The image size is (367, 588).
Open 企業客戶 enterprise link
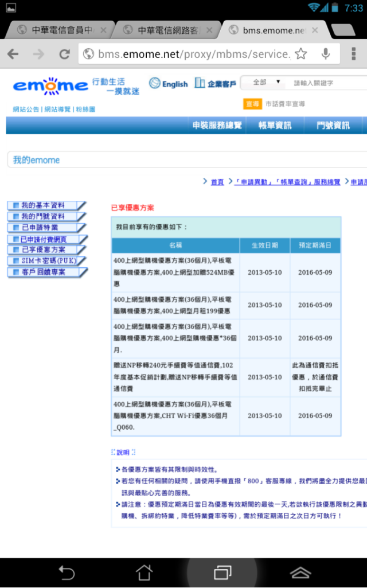point(215,84)
